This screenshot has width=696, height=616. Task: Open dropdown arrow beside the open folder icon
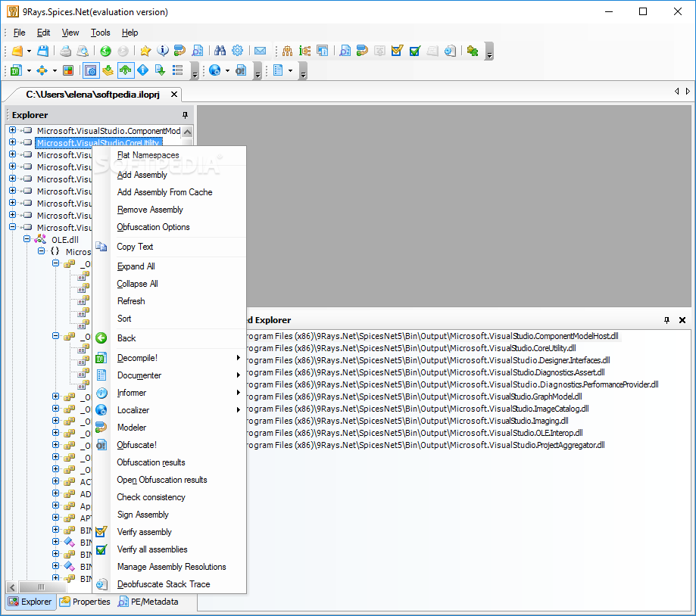pyautogui.click(x=29, y=51)
